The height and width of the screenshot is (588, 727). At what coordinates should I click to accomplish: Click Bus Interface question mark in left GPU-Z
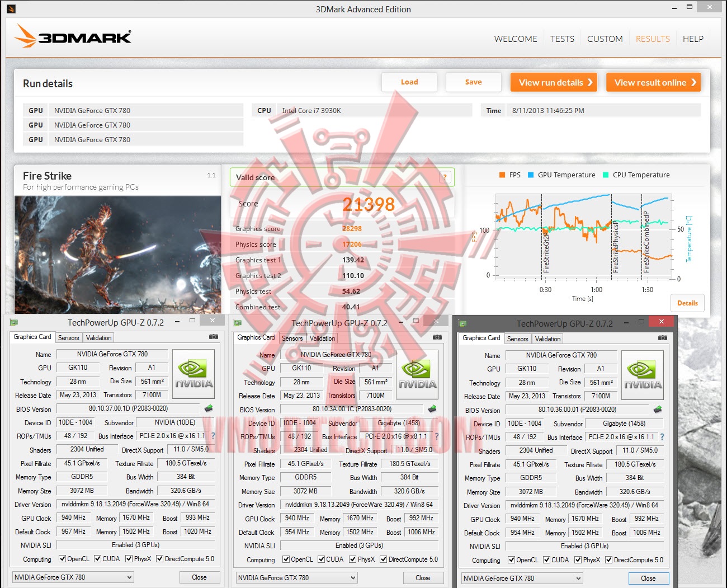coord(213,436)
